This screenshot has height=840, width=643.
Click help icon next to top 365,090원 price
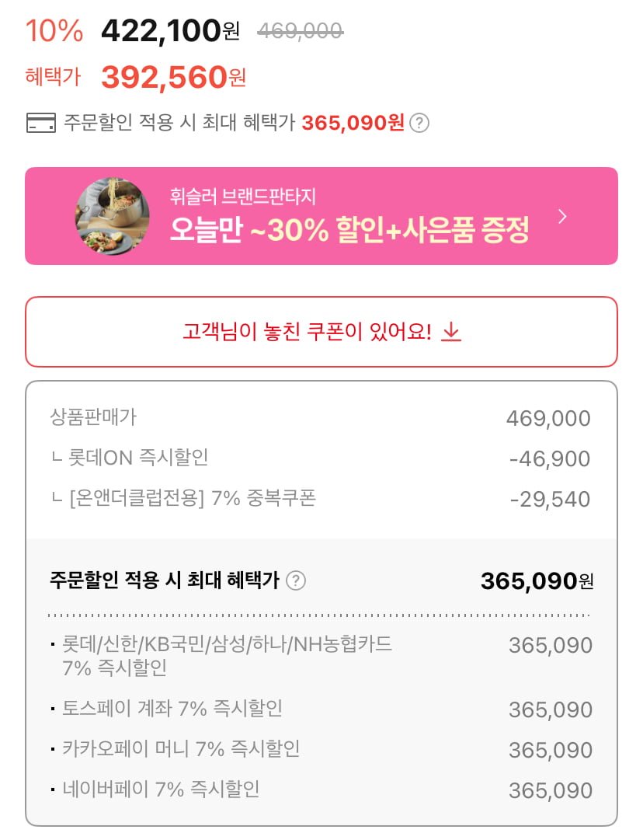(419, 123)
